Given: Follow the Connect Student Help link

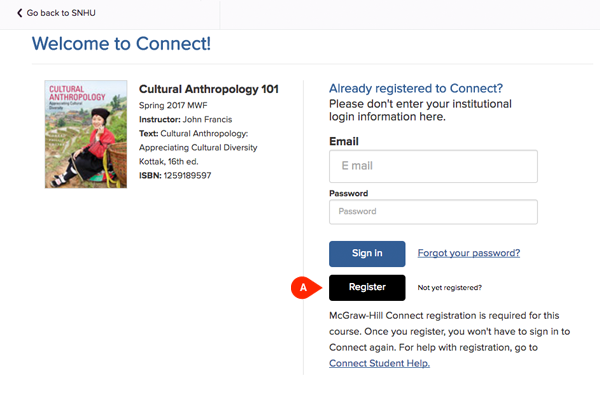Looking at the screenshot, I should 379,363.
